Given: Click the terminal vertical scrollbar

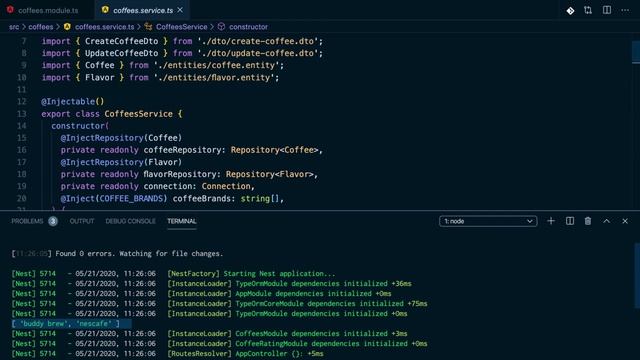Looking at the screenshot, I should (637, 276).
